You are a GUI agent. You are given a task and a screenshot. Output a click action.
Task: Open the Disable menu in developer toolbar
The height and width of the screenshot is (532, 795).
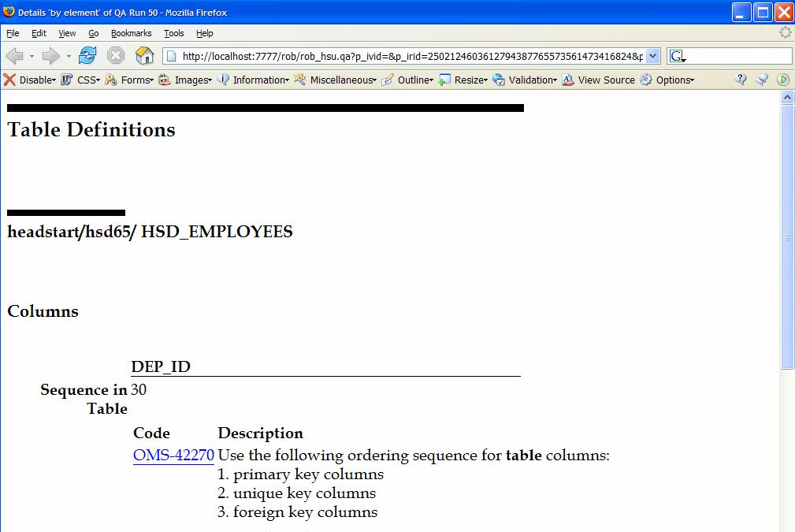click(x=38, y=80)
